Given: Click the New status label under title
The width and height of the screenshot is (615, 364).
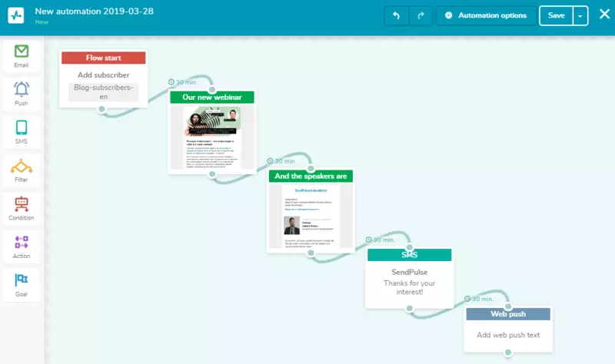Looking at the screenshot, I should point(42,22).
